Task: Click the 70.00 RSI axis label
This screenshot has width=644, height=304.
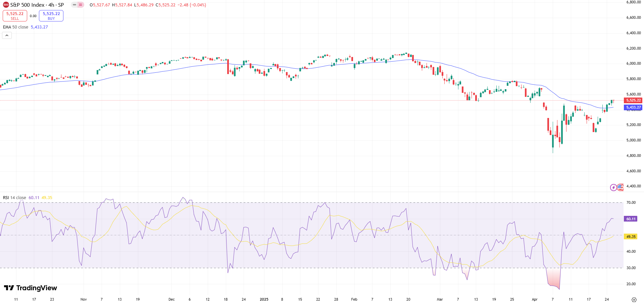Action: [631, 202]
